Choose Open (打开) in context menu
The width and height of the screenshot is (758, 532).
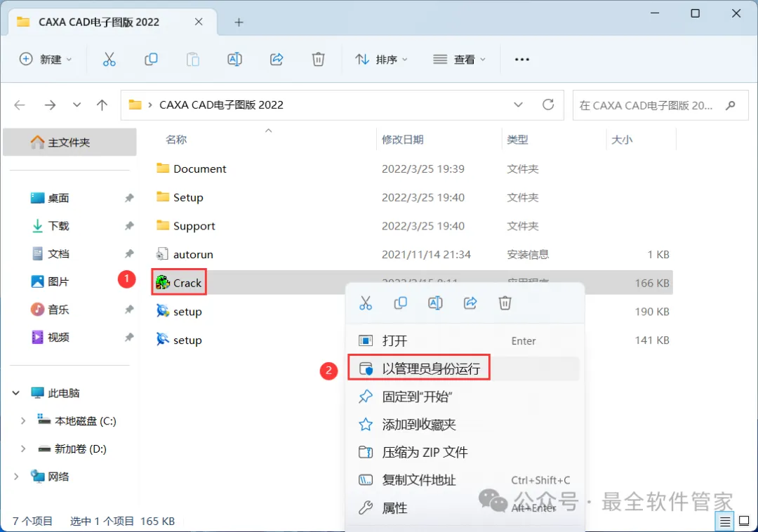(x=465, y=340)
